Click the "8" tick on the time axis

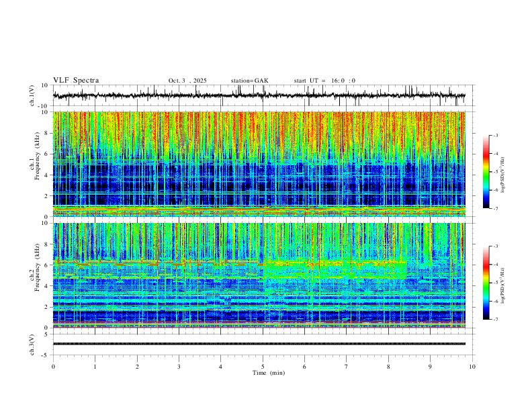coord(388,367)
